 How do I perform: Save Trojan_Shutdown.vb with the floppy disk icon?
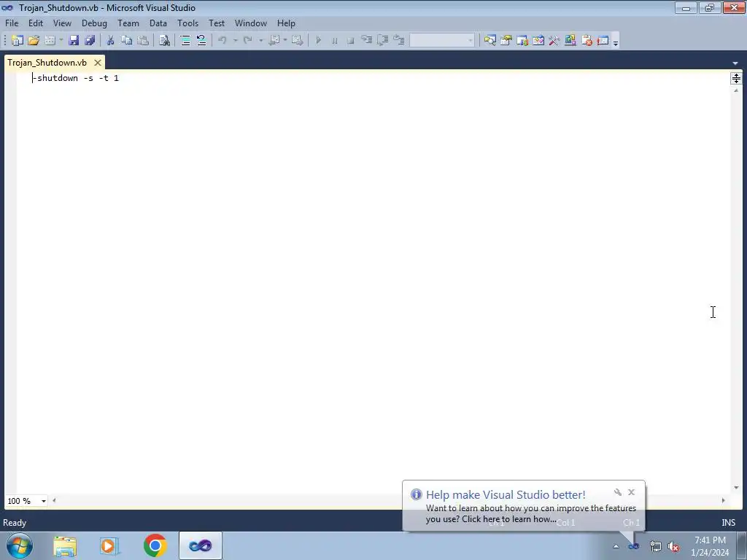coord(74,41)
